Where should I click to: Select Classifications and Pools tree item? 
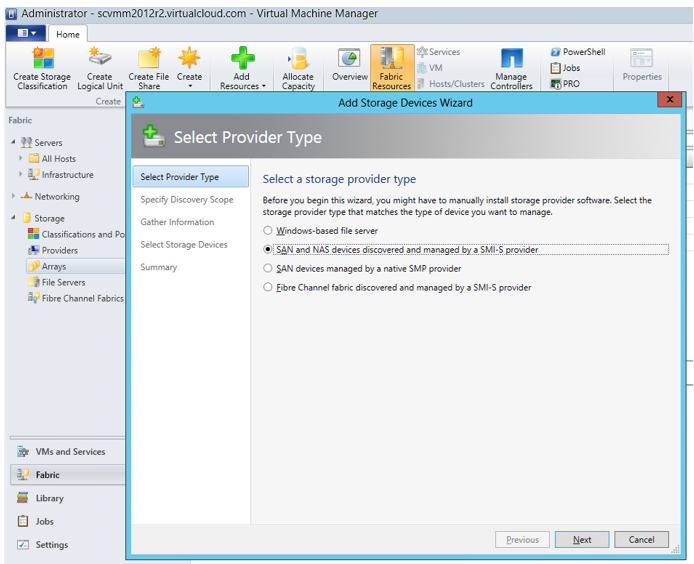click(x=76, y=234)
